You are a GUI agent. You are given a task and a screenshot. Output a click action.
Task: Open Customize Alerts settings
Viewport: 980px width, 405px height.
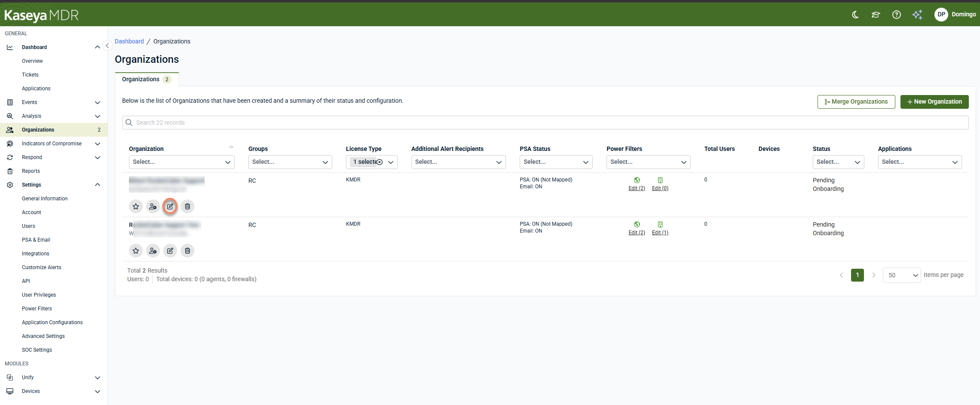tap(42, 267)
